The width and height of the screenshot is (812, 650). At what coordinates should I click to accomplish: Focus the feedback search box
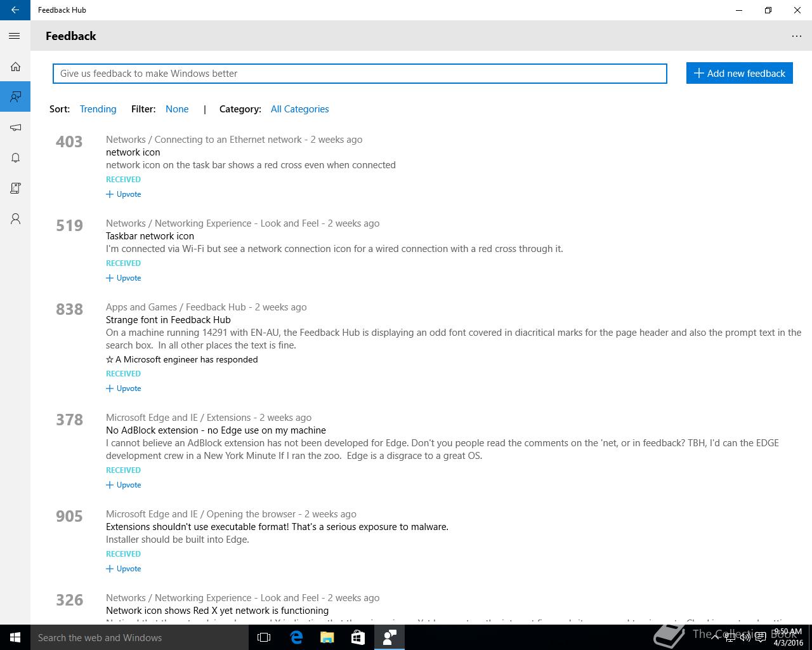point(360,74)
